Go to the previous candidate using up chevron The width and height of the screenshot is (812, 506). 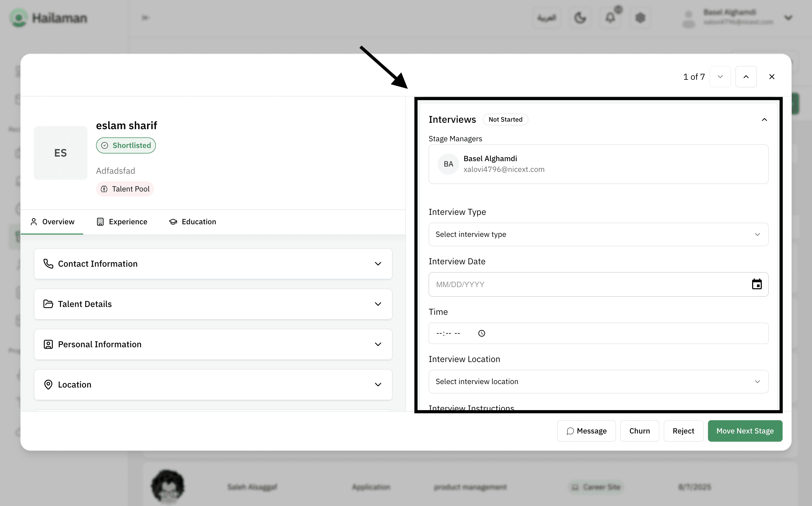[x=746, y=77]
